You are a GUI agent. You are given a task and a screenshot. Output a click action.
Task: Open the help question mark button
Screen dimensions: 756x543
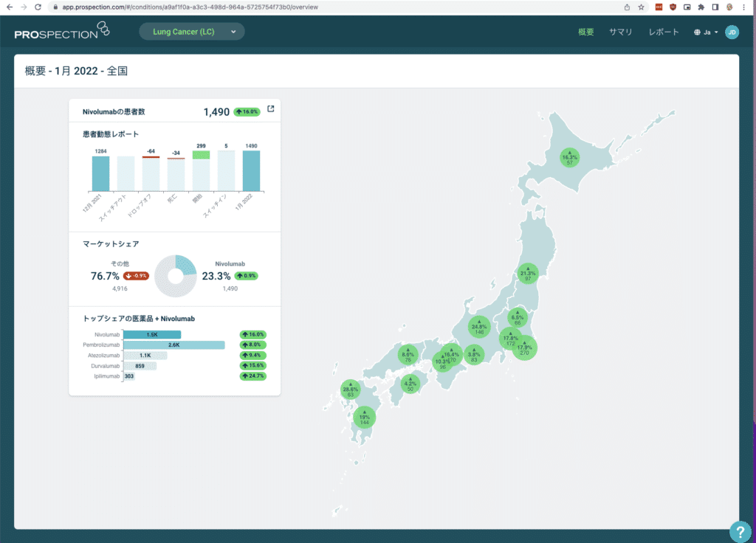click(x=740, y=532)
